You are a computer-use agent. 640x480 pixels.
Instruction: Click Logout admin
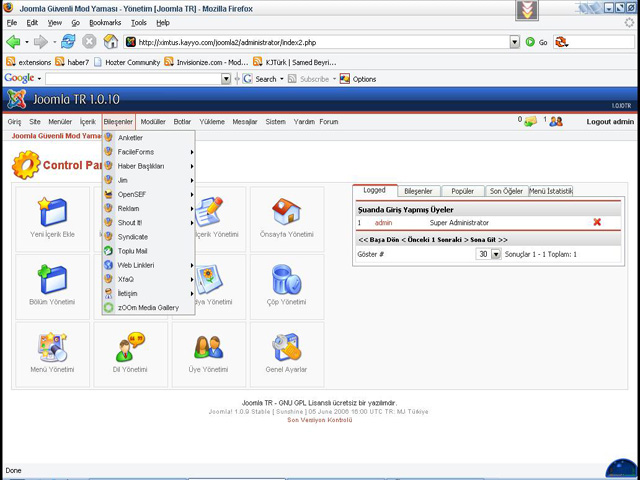(x=610, y=122)
